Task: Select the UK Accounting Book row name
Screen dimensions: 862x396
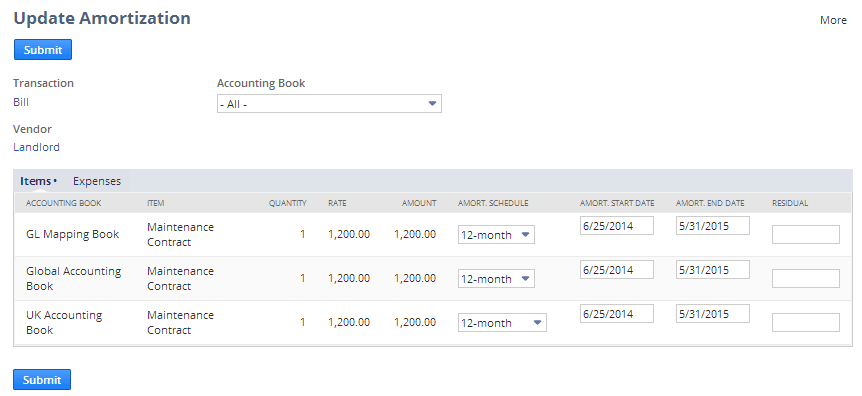Action: point(64,322)
